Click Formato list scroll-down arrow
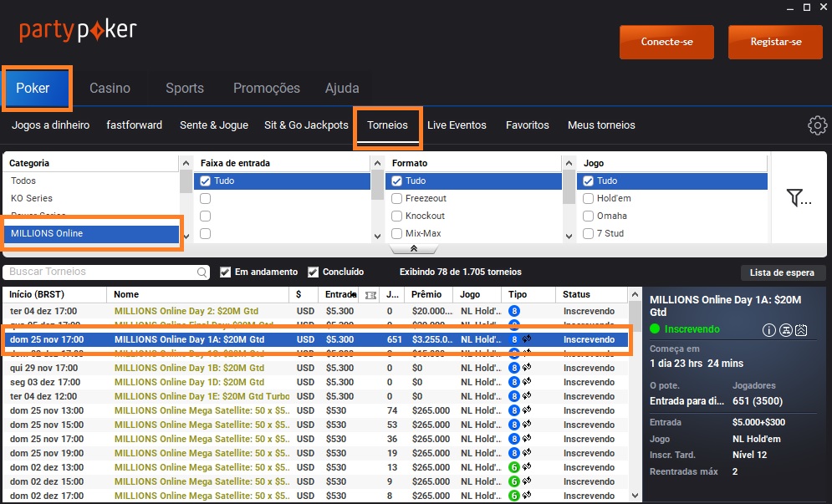This screenshot has height=504, width=832. [x=569, y=237]
